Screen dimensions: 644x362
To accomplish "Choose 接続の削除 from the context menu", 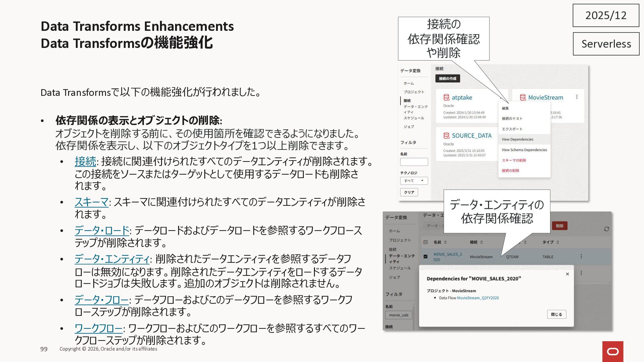I will (x=510, y=171).
